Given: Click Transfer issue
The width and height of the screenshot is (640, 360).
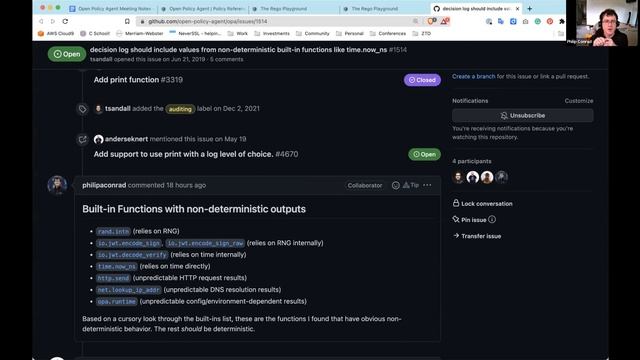Looking at the screenshot, I should [477, 236].
